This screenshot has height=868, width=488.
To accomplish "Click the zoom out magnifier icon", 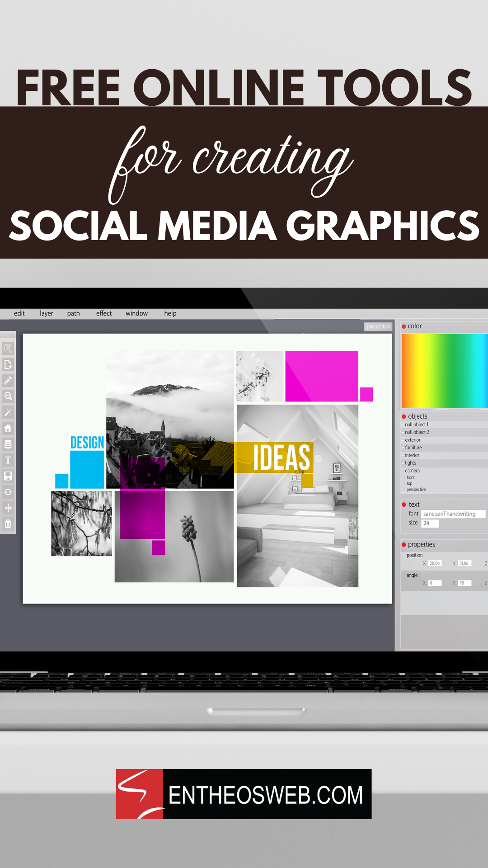I will 8,396.
